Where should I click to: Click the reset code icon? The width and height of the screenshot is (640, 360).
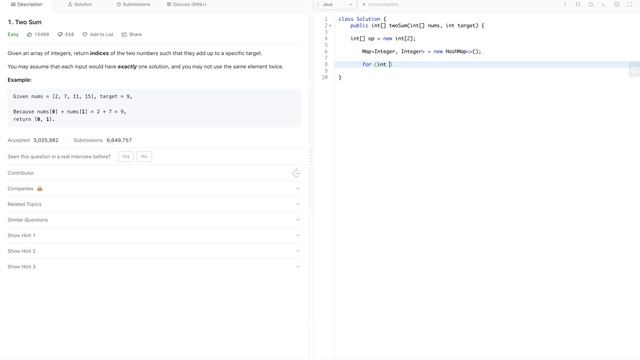click(591, 4)
